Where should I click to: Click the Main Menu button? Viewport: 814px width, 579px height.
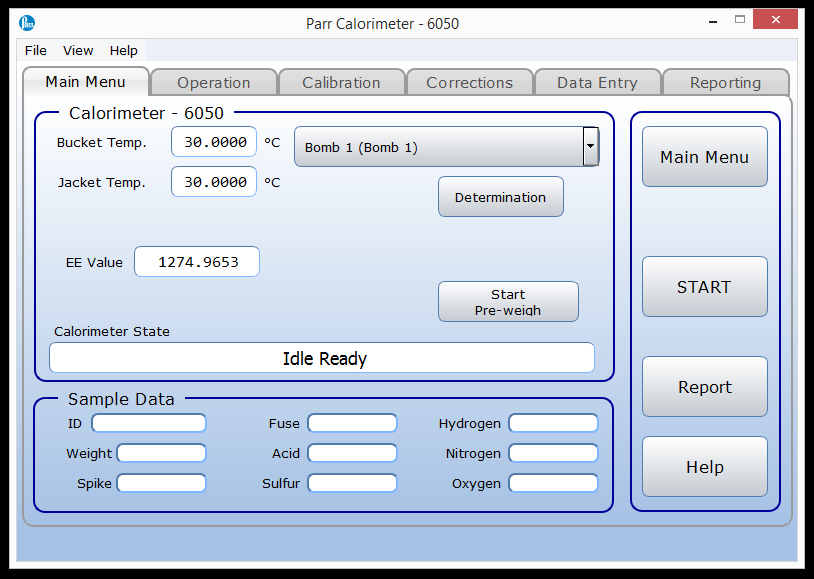click(x=704, y=157)
